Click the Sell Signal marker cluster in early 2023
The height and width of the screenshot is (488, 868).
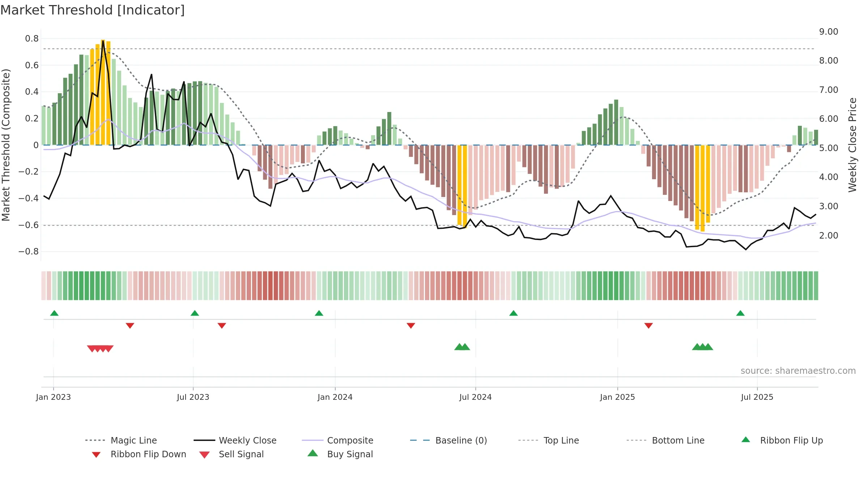(100, 348)
